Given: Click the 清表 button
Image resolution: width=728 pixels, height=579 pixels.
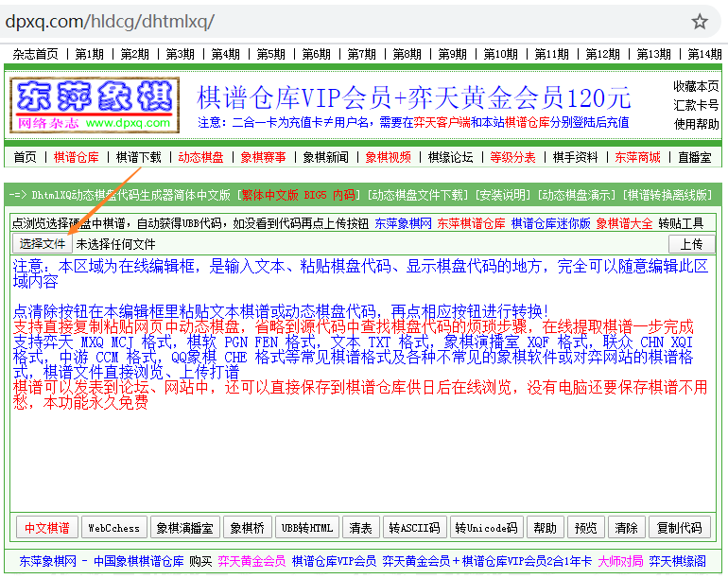Looking at the screenshot, I should (x=361, y=528).
